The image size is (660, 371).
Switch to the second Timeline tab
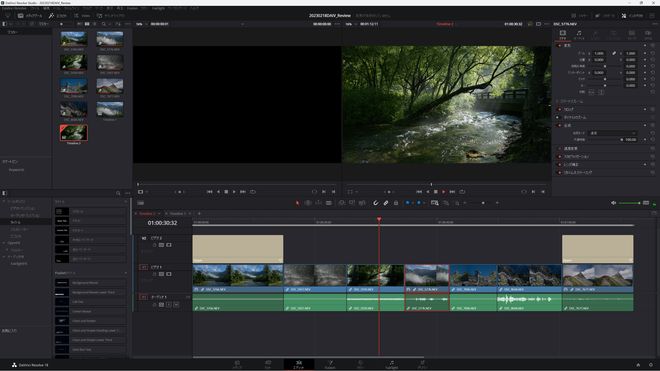click(178, 214)
